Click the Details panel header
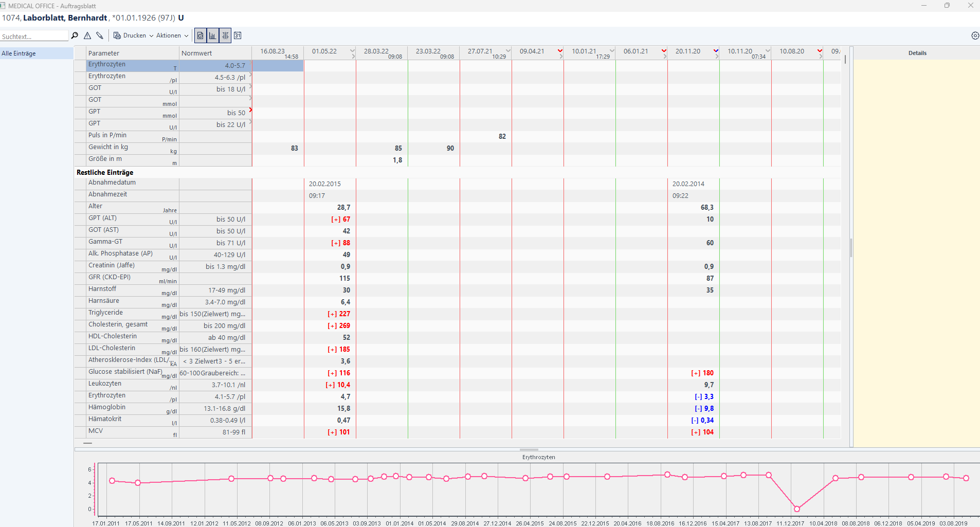The height and width of the screenshot is (527, 980). [917, 53]
